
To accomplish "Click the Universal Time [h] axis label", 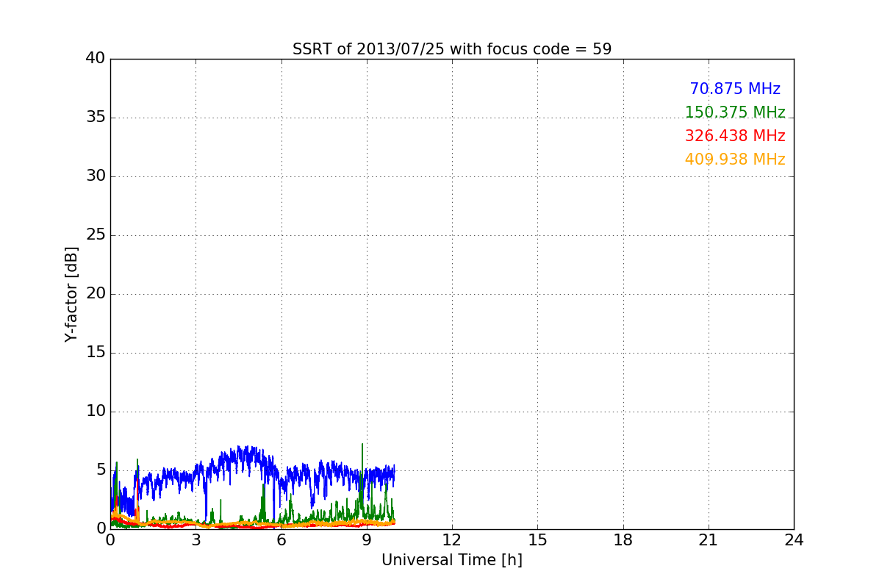I will [452, 560].
